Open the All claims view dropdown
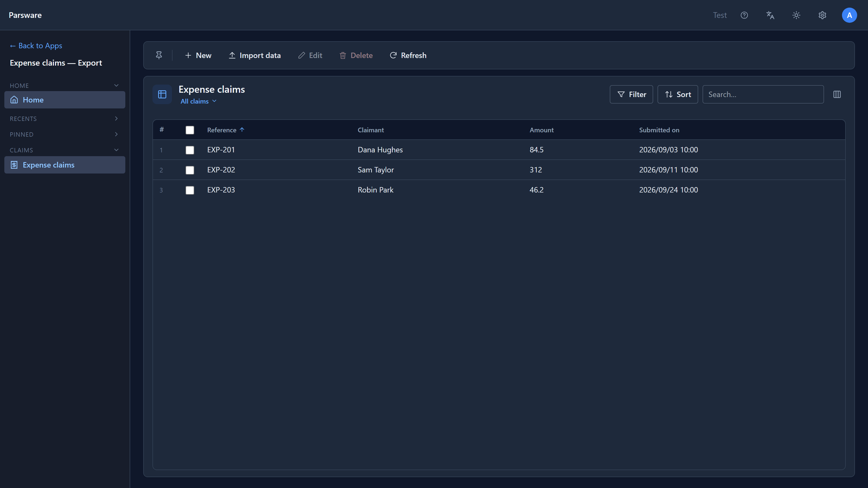This screenshot has height=488, width=868. (199, 101)
